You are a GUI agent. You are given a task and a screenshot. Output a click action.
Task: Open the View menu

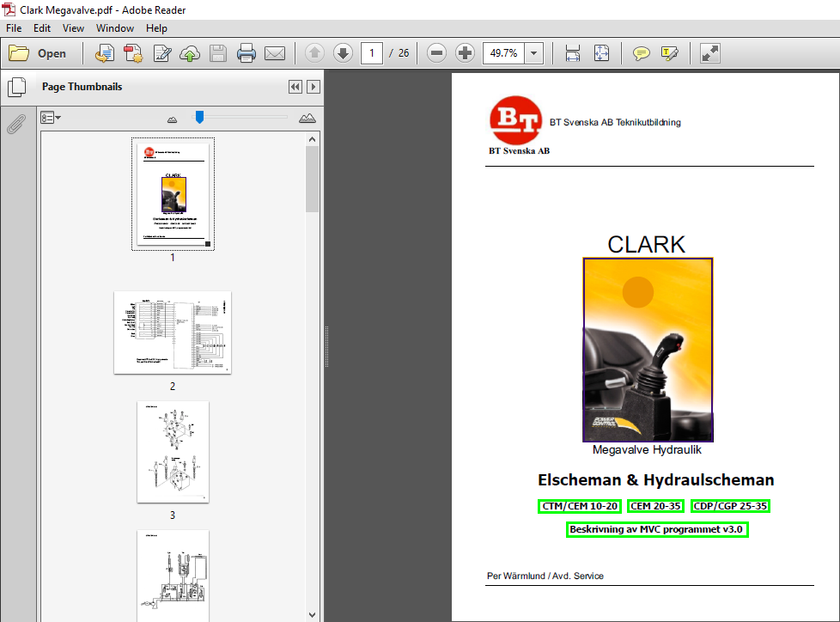coord(73,28)
